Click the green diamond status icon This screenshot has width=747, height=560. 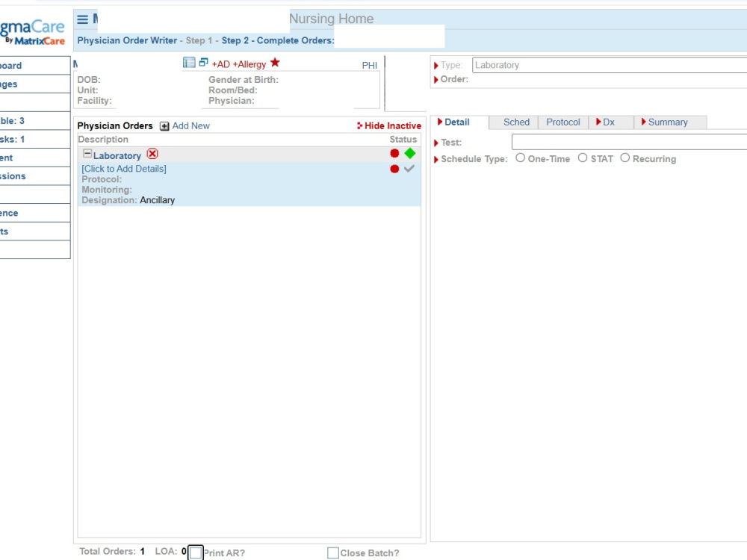[x=409, y=153]
